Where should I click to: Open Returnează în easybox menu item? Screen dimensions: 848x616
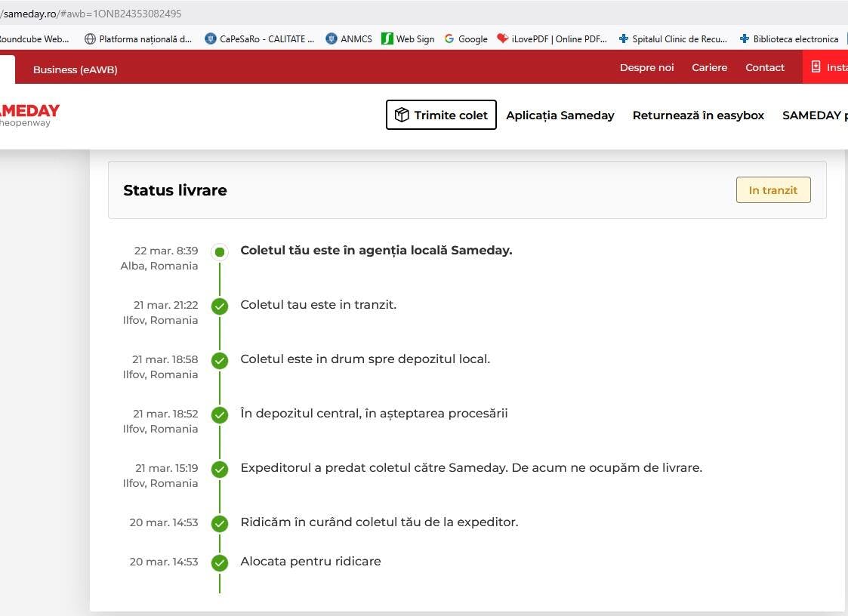tap(698, 115)
